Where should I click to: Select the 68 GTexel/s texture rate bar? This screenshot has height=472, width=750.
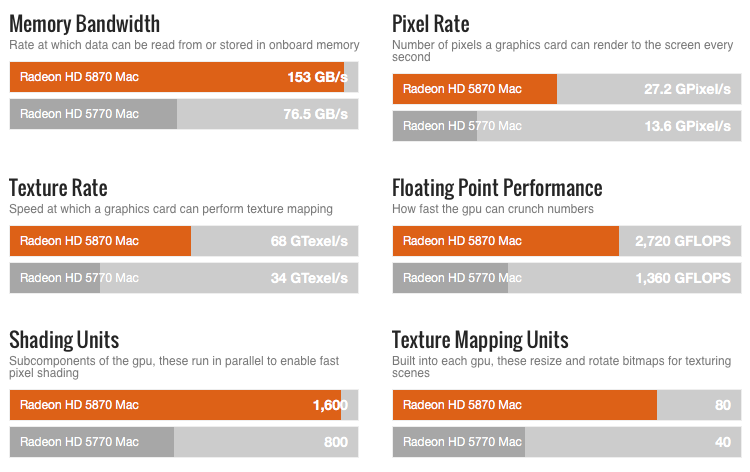point(184,241)
